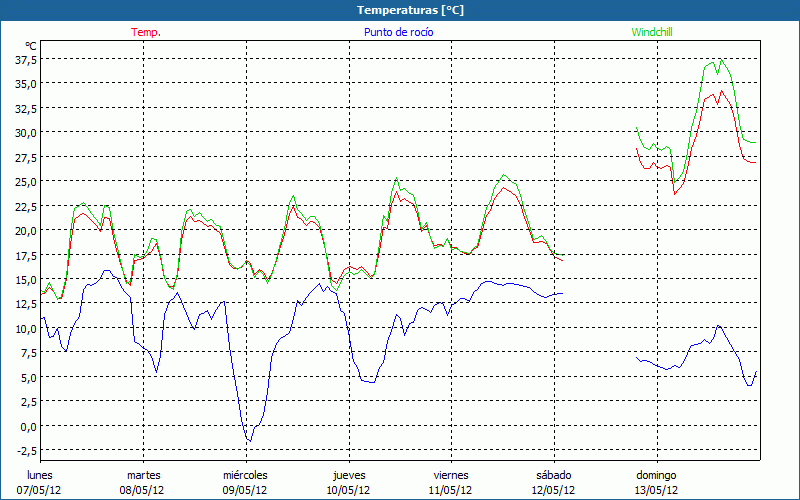Click the blue dew point minimum below zero

tap(249, 441)
